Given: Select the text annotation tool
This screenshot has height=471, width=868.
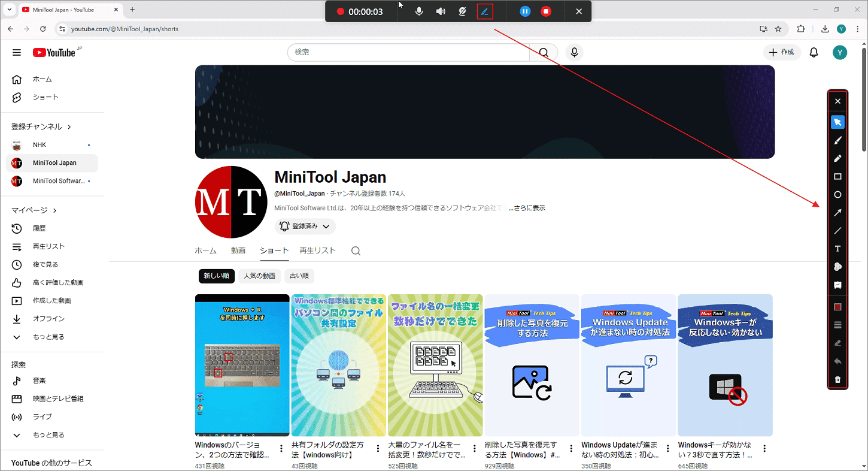Looking at the screenshot, I should tap(837, 248).
